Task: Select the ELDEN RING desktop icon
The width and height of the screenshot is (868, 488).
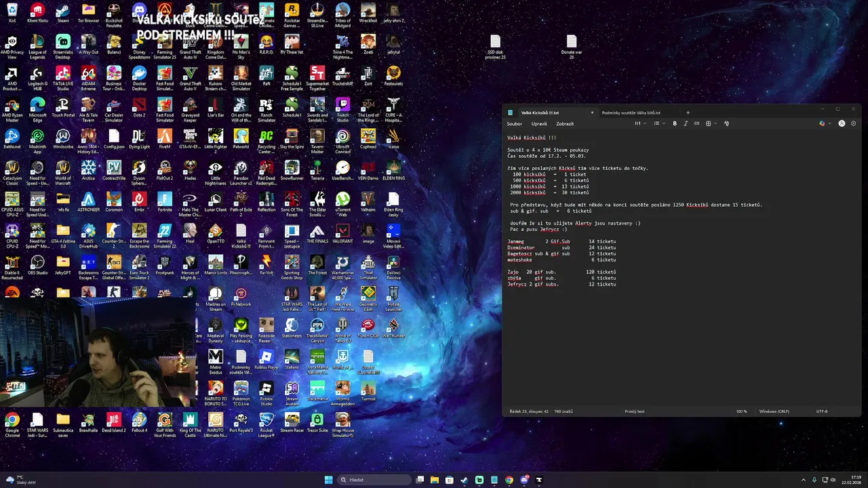Action: (393, 171)
